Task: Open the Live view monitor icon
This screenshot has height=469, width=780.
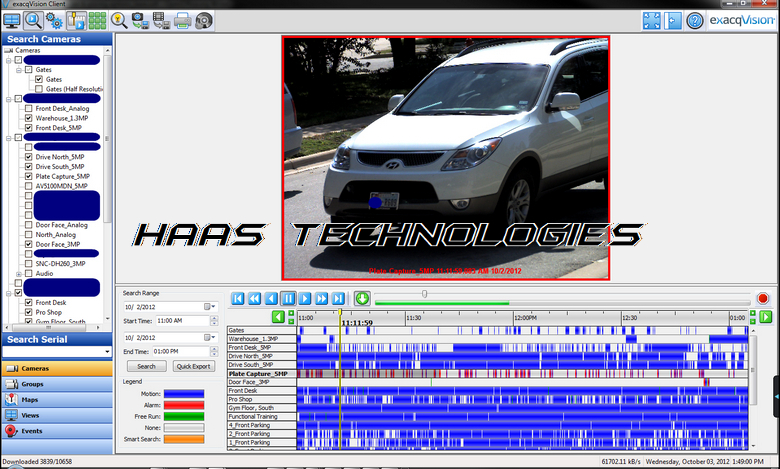Action: (11, 21)
